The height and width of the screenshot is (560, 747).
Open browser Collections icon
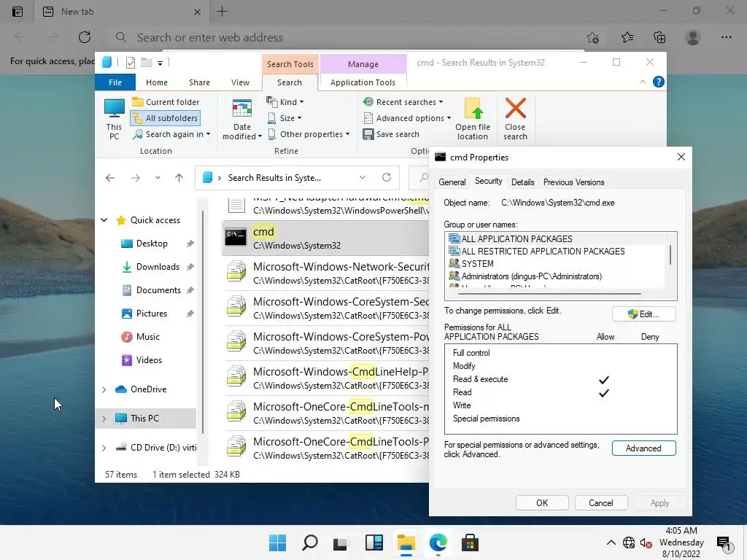click(x=659, y=37)
